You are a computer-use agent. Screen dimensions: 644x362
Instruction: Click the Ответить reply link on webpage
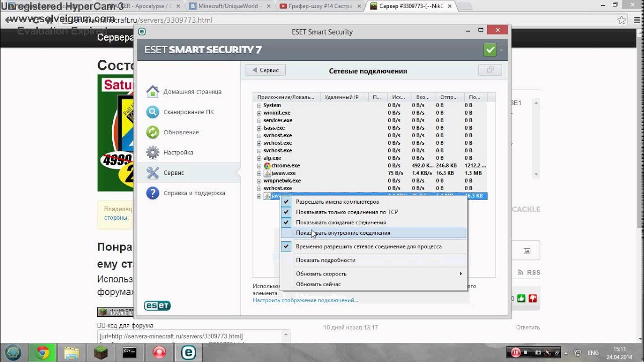pyautogui.click(x=528, y=327)
